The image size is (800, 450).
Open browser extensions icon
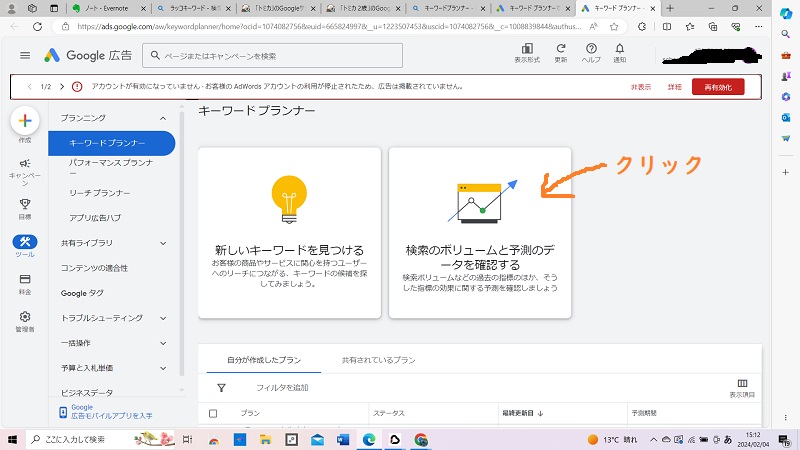(642, 27)
